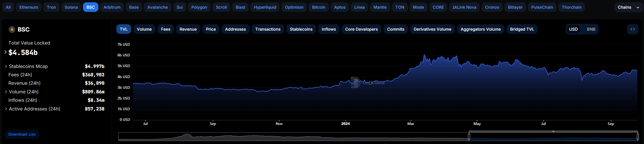Toggle the Price chart metric
This screenshot has width=644, height=144.
click(211, 29)
